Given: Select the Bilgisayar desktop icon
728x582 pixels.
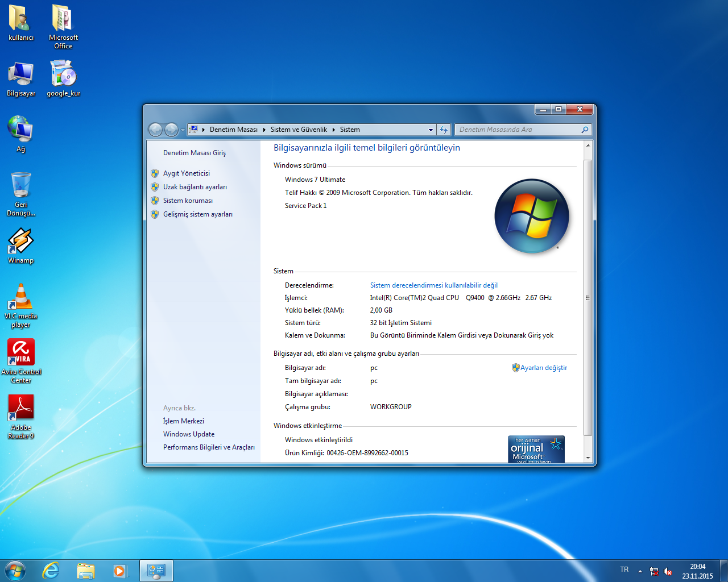Looking at the screenshot, I should coord(21,79).
